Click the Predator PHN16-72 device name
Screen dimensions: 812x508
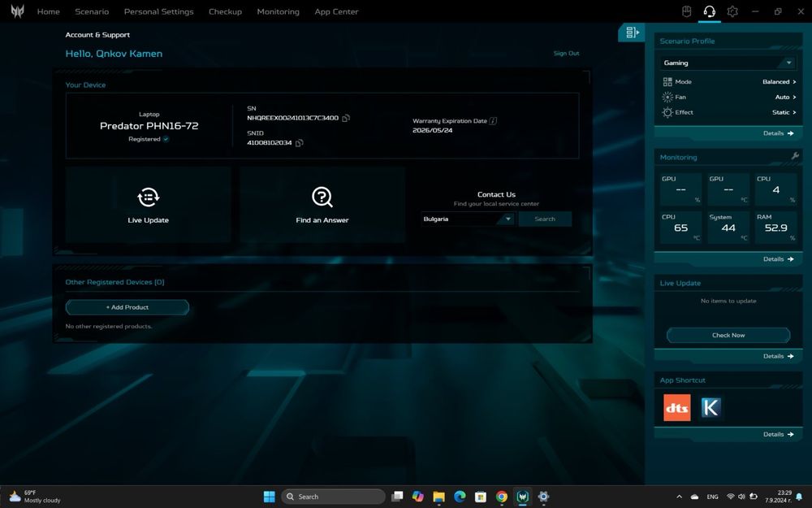point(149,126)
